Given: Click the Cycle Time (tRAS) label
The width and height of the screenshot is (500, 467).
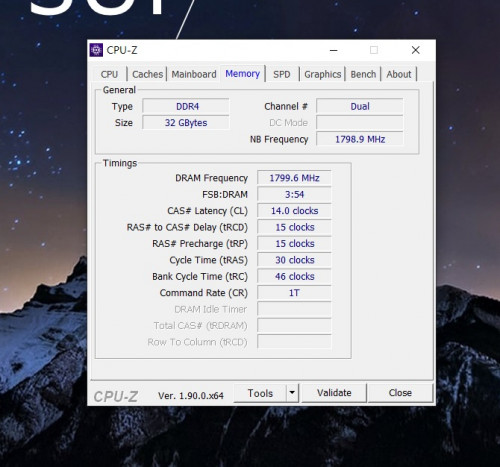Looking at the screenshot, I should [209, 260].
